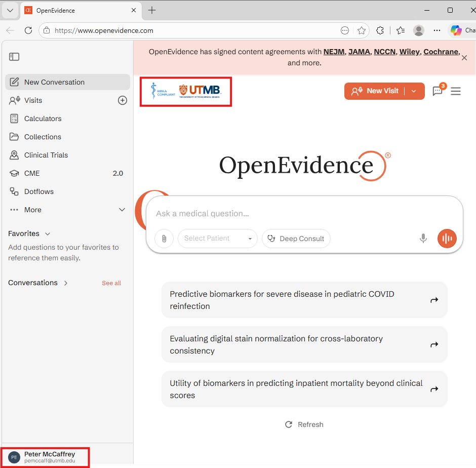Viewport: 476px width, 468px height.
Task: Open the NCCN link in banner
Action: [x=385, y=52]
